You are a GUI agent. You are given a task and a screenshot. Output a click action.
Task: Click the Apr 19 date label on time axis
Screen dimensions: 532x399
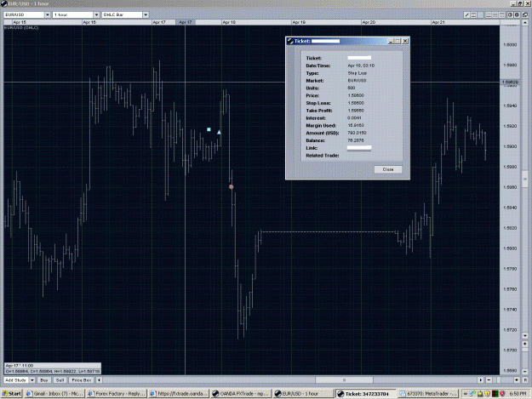pos(299,22)
